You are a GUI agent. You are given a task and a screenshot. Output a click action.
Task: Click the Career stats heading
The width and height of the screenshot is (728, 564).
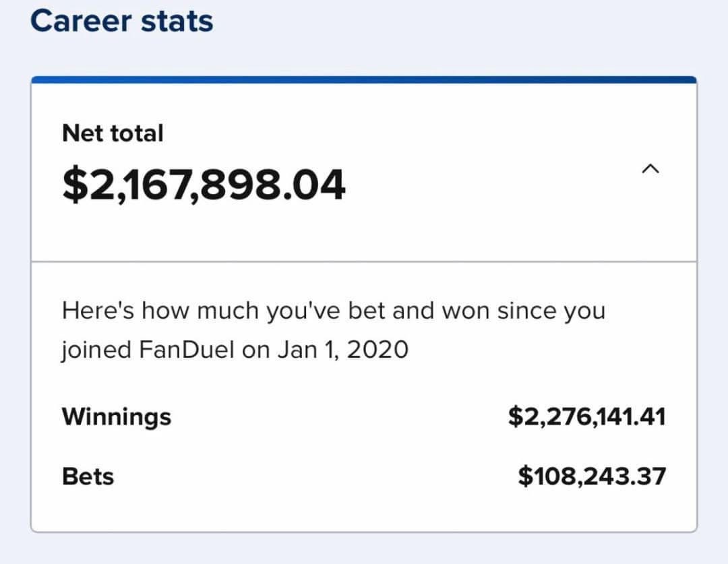click(121, 20)
